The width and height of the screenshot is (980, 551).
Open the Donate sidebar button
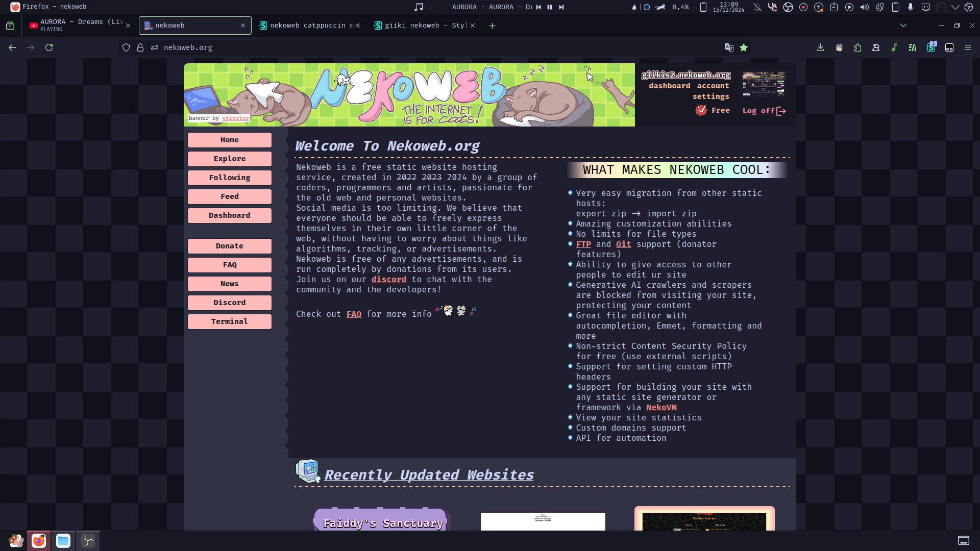click(230, 246)
